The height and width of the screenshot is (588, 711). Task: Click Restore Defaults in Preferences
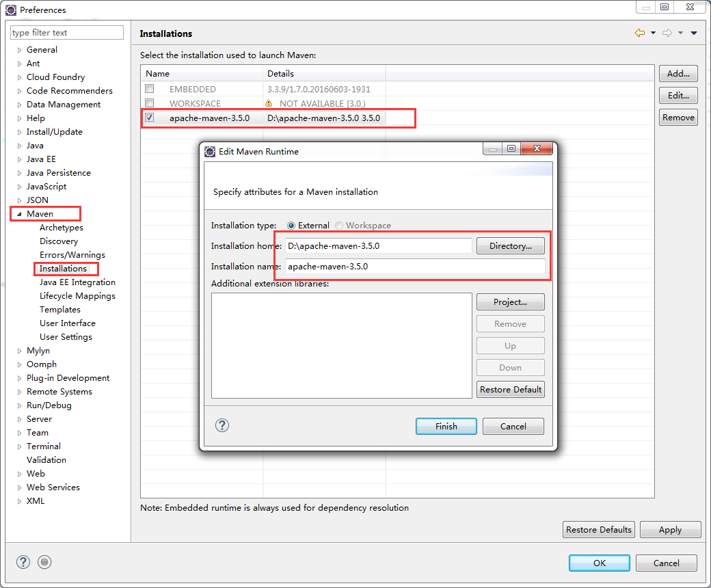point(599,529)
